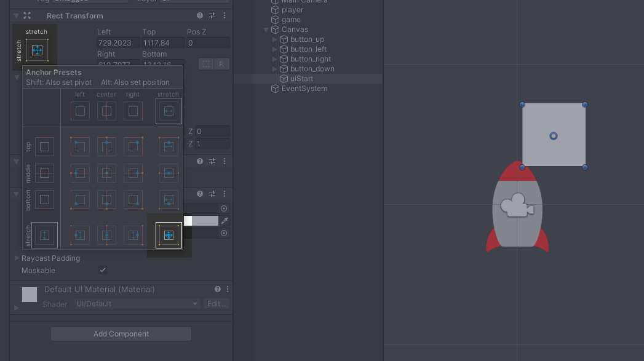
Task: Select left column header anchor preset
Action: [80, 111]
